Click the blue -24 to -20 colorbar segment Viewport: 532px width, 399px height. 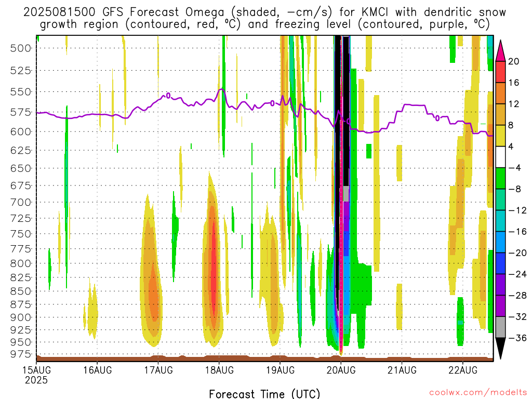500,263
